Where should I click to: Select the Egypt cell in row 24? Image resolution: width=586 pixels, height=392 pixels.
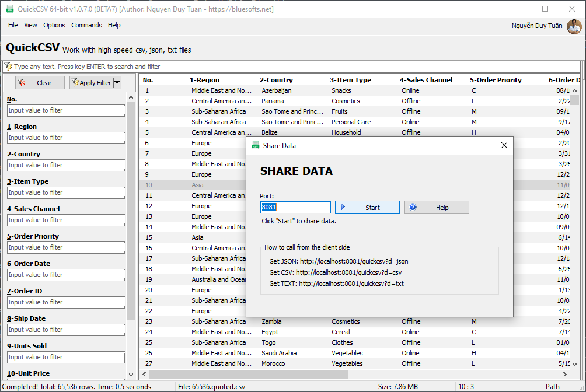coord(270,332)
